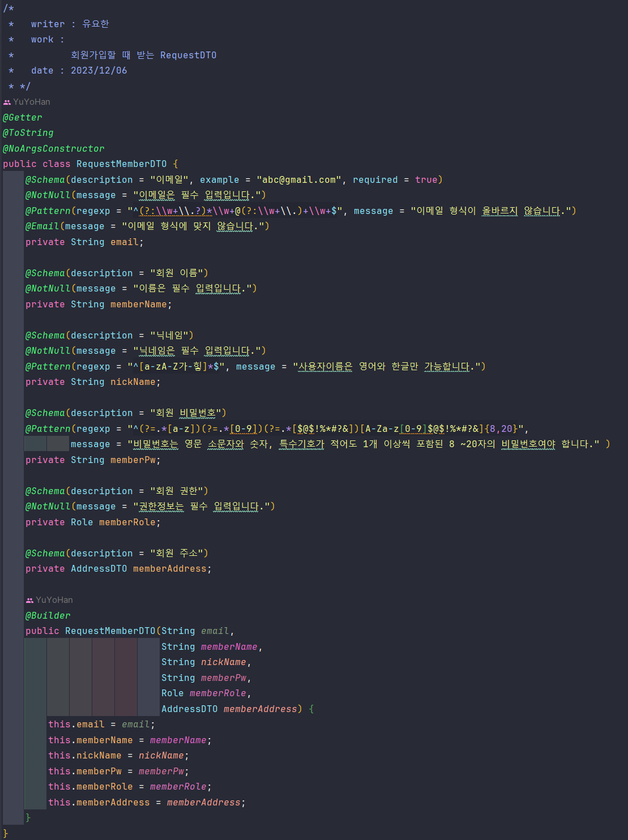Click the "닉네임" description string
Image resolution: width=628 pixels, height=840 pixels.
169,335
